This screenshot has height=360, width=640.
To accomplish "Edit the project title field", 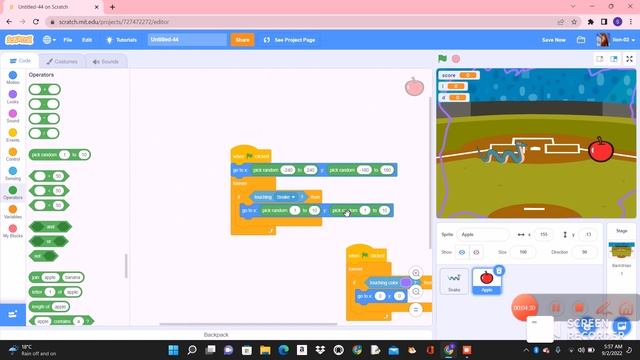I will point(187,40).
